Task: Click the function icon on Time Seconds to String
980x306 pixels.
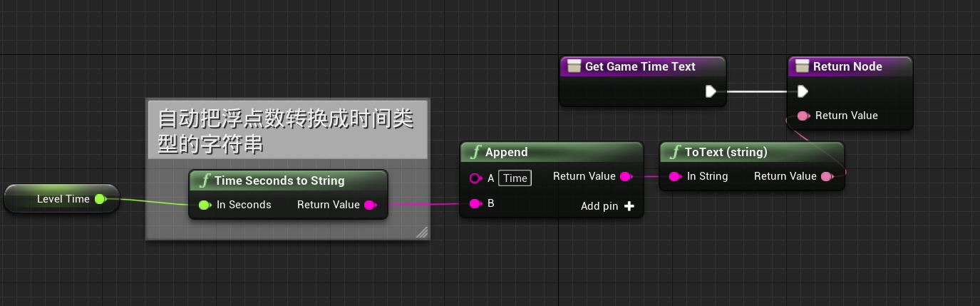Action: click(205, 180)
